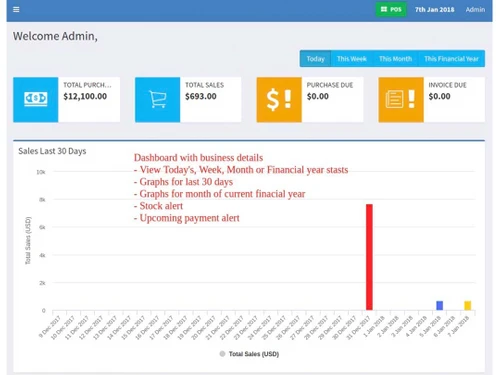Screen dimensions: 500x375
Task: Click the Purchase Due dollar icon
Action: tap(279, 99)
